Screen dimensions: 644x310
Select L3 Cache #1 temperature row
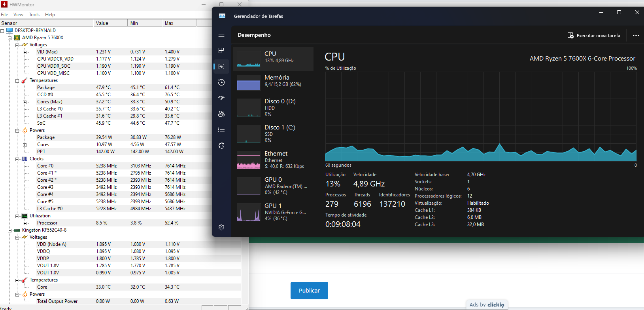click(x=121, y=116)
